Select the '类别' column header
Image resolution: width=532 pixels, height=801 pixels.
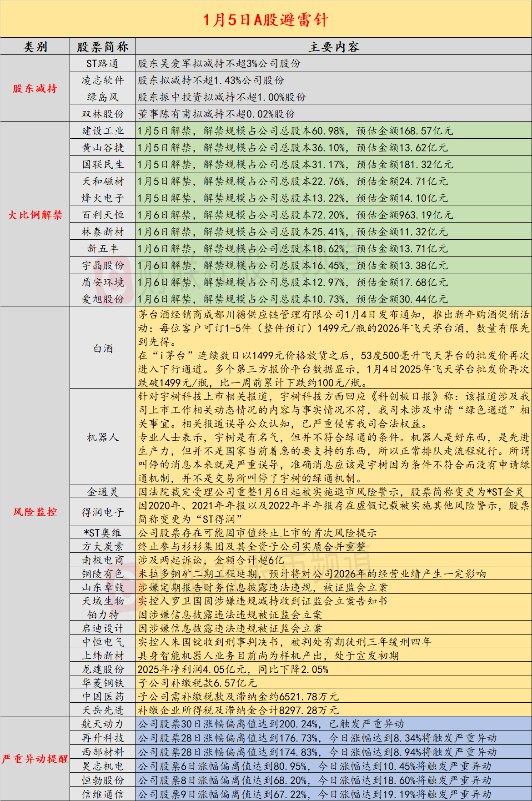(35, 47)
